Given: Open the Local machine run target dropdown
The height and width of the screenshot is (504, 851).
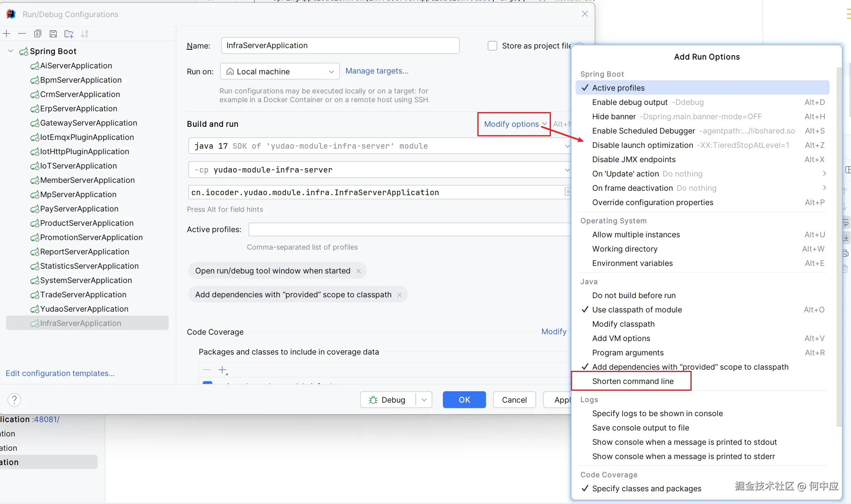Looking at the screenshot, I should [x=279, y=72].
